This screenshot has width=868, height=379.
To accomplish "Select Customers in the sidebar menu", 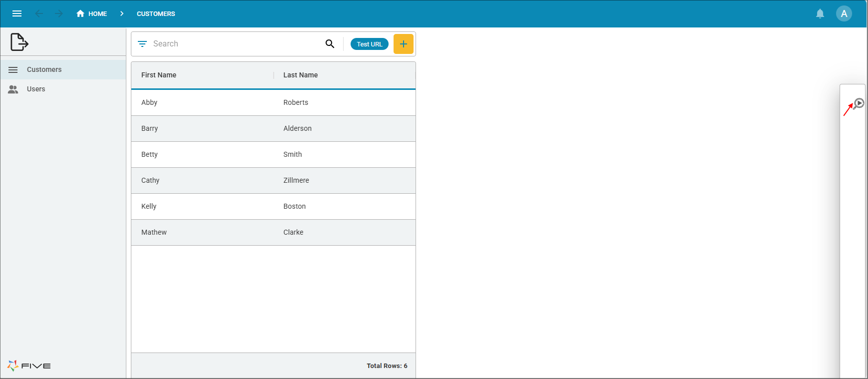I will click(44, 69).
